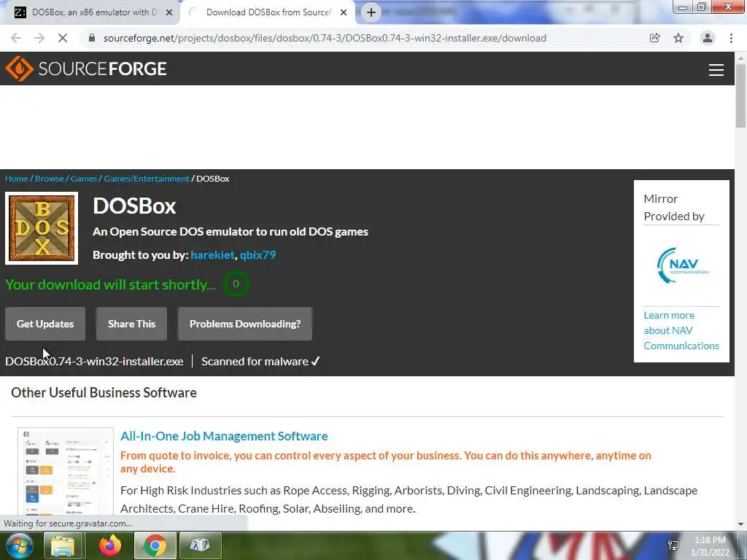The image size is (747, 560).
Task: Click Your download will start shortly text
Action: tap(111, 284)
